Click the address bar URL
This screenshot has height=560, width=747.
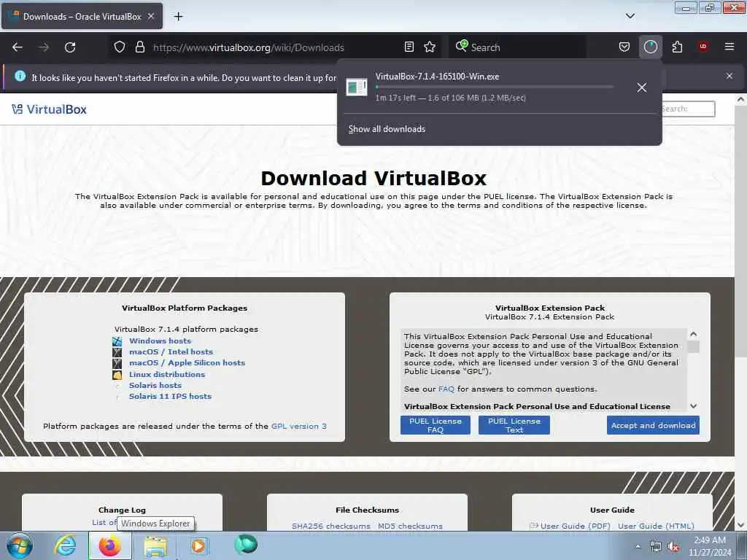[248, 47]
